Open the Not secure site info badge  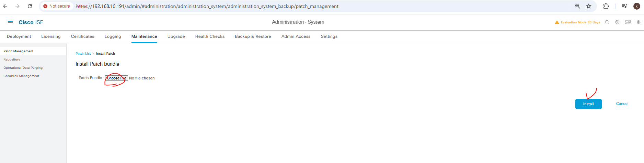[x=57, y=6]
